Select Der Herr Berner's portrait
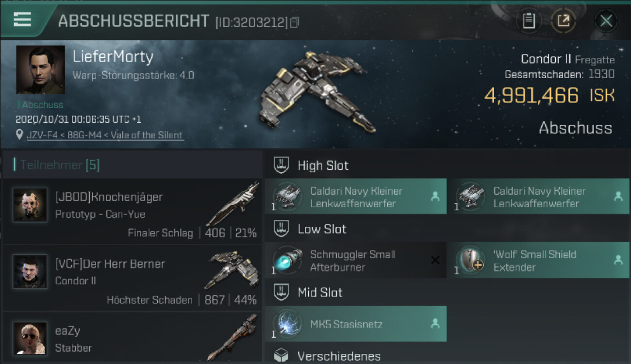Image resolution: width=631 pixels, height=364 pixels. 30,272
